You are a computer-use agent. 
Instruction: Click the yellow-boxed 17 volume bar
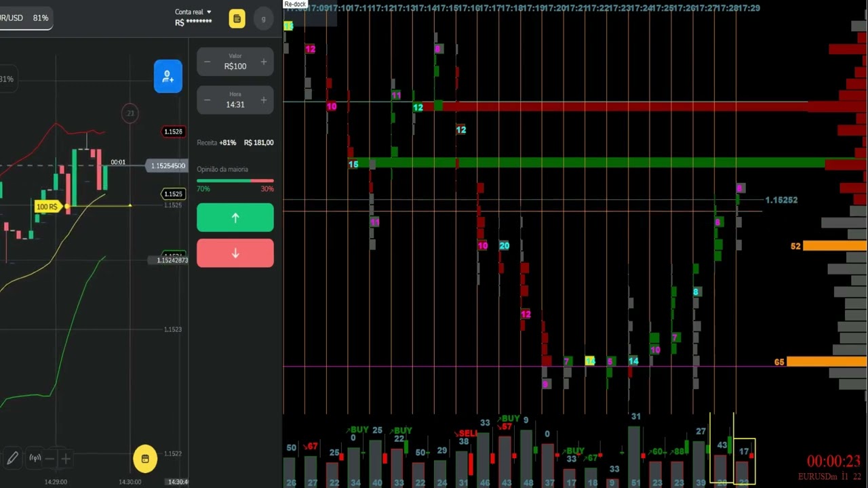point(744,461)
